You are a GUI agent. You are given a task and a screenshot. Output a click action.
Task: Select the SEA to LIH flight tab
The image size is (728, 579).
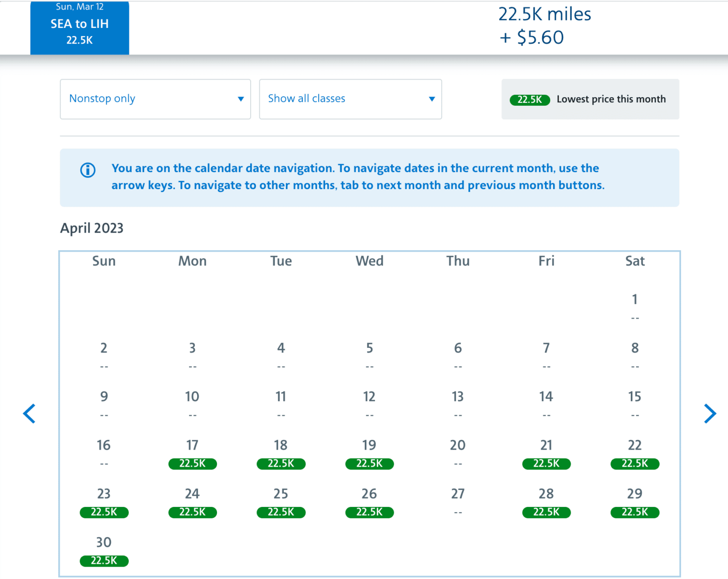coord(80,27)
